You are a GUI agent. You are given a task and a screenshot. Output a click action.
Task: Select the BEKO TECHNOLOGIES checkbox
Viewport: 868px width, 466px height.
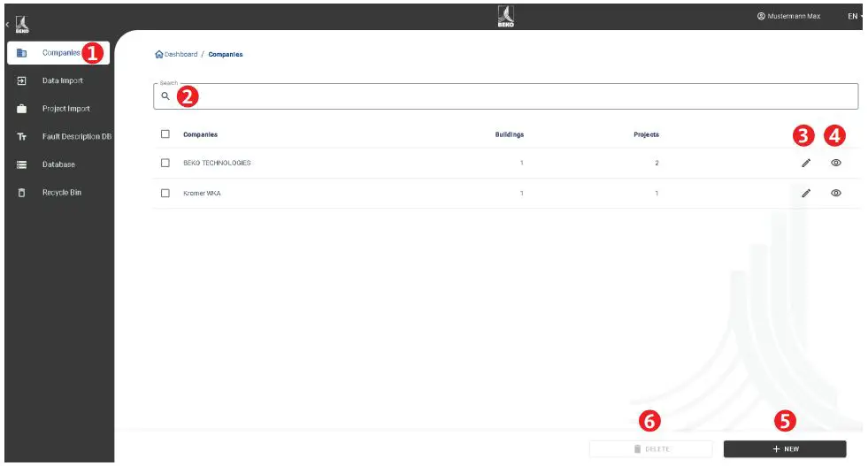(x=165, y=163)
